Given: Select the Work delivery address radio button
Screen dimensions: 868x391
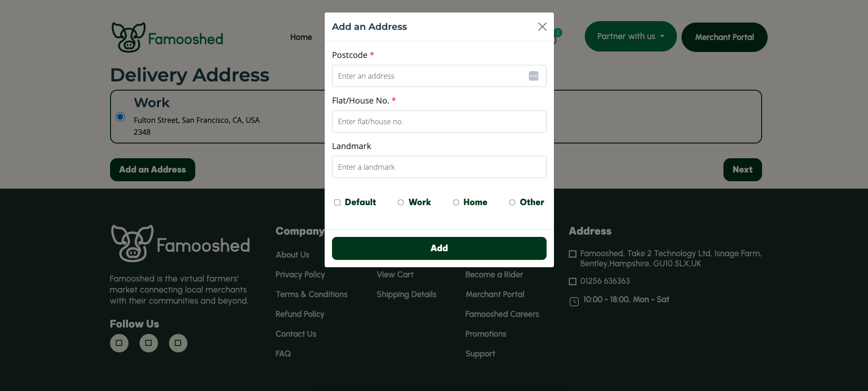Looking at the screenshot, I should (120, 117).
